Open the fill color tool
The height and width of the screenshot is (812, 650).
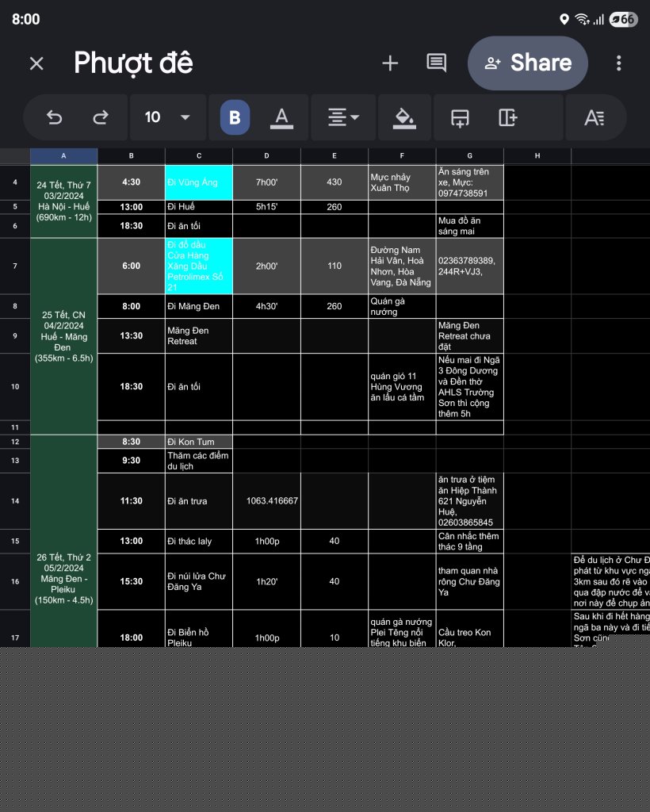click(x=404, y=117)
